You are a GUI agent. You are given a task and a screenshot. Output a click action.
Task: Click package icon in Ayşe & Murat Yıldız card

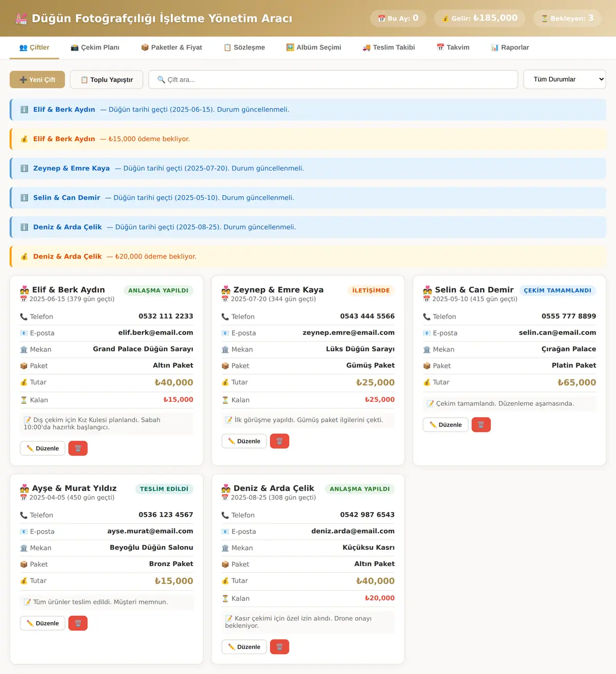[24, 564]
